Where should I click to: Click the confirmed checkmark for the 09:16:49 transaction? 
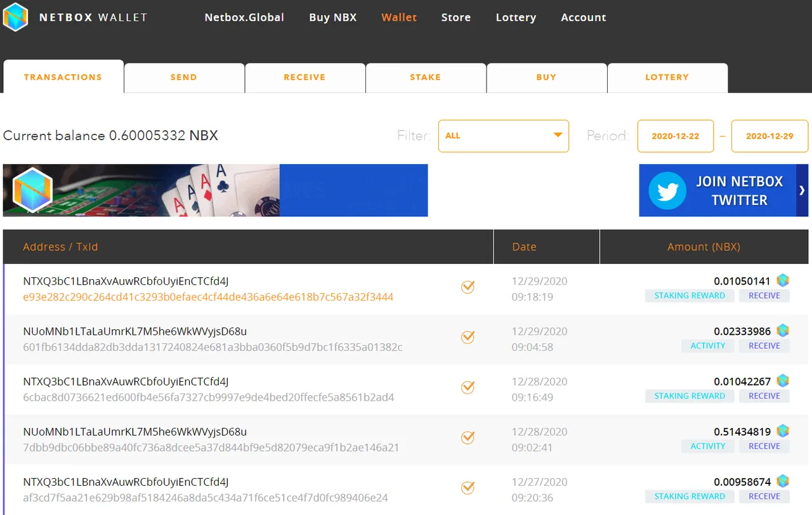coord(468,388)
